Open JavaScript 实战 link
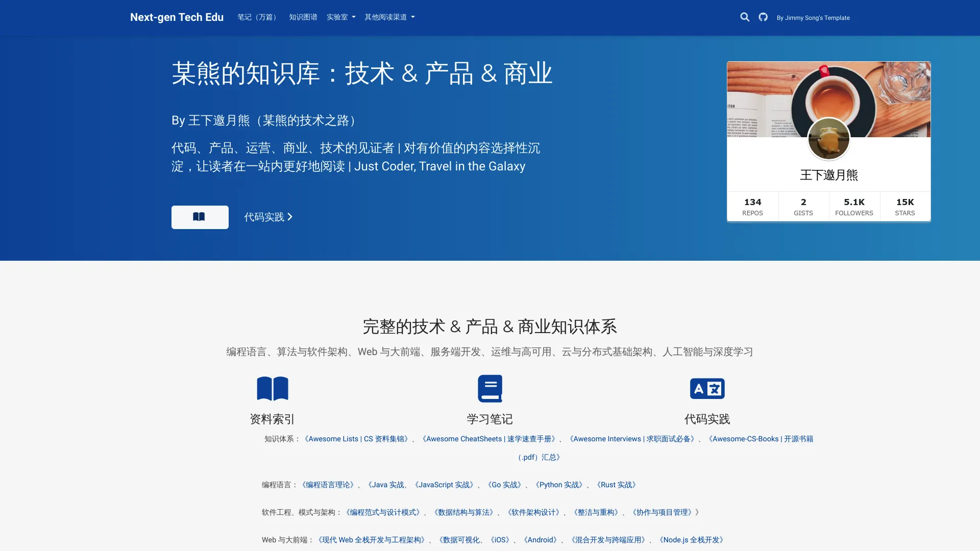The image size is (980, 551). (x=444, y=485)
